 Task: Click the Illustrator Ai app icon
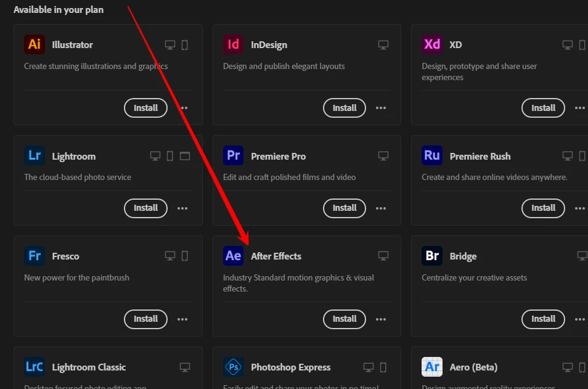35,44
